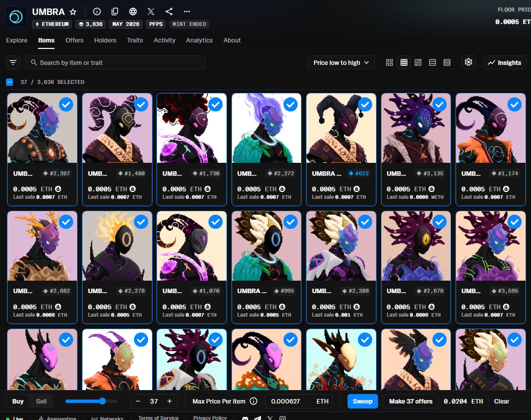Screen dimensions: 531x420
Task: Open filters panel icon
Action: coord(13,62)
